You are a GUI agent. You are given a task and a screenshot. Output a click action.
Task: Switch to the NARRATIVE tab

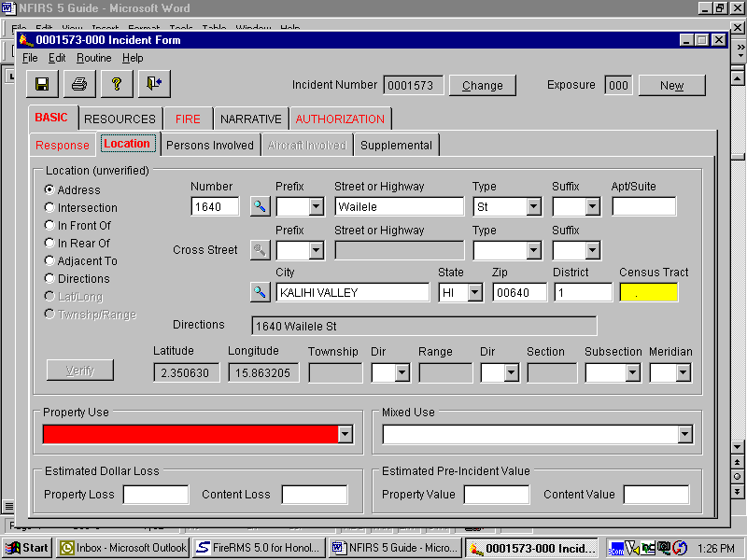250,119
